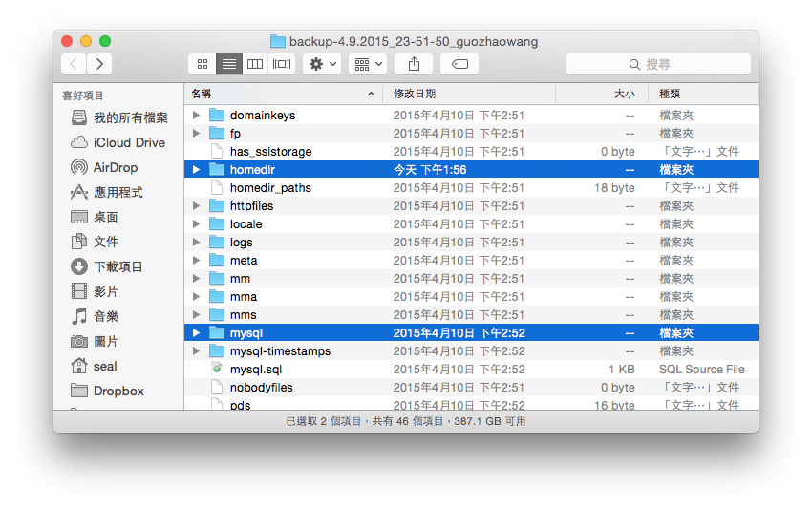The height and width of the screenshot is (509, 812).
Task: Switch to Cover Flow view
Action: click(x=282, y=64)
